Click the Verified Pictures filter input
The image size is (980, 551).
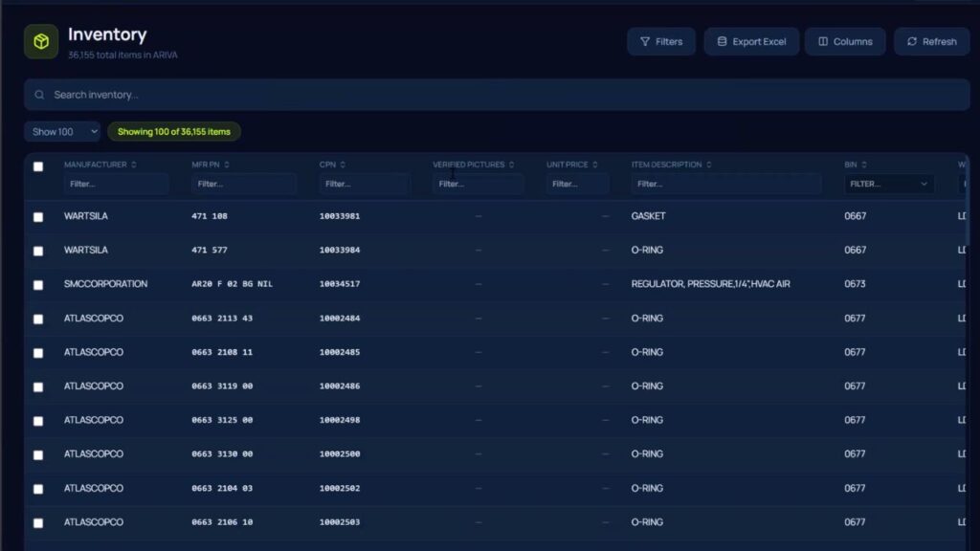tap(479, 184)
